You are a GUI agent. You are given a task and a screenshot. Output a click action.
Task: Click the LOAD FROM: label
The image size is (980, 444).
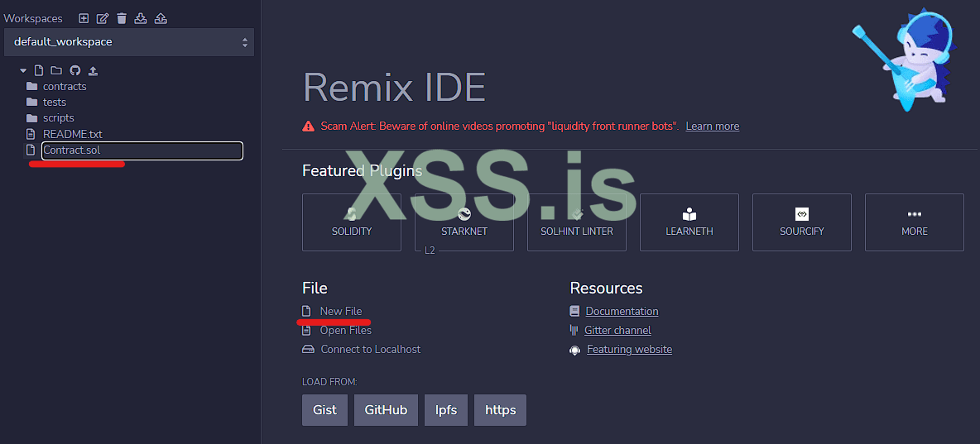click(x=330, y=381)
